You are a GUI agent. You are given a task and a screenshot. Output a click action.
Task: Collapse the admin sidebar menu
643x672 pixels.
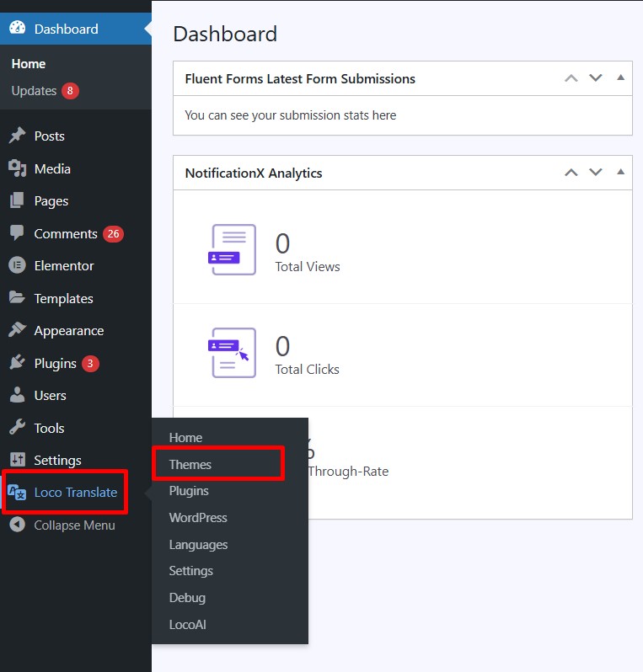point(63,525)
